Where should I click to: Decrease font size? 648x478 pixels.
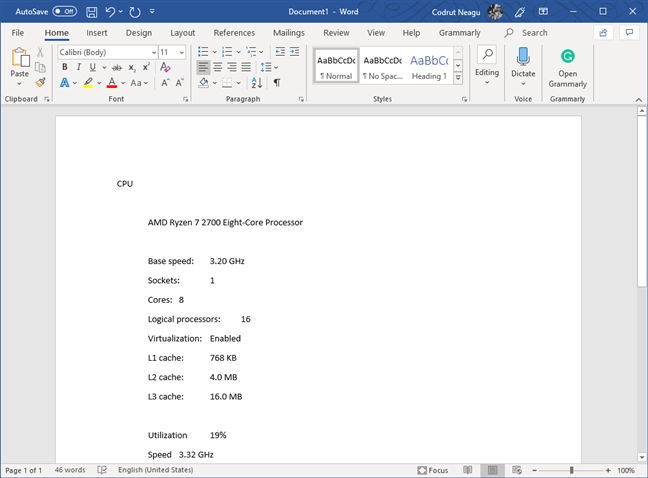pyautogui.click(x=179, y=83)
